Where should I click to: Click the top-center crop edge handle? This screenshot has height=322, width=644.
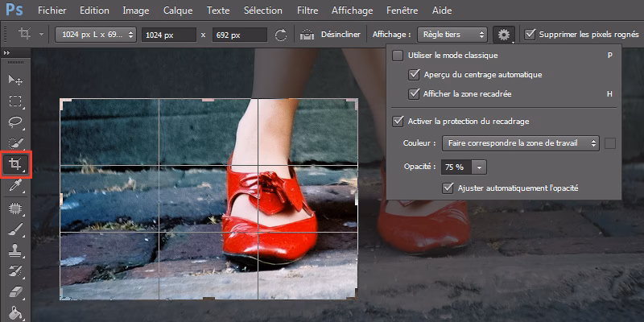point(208,100)
